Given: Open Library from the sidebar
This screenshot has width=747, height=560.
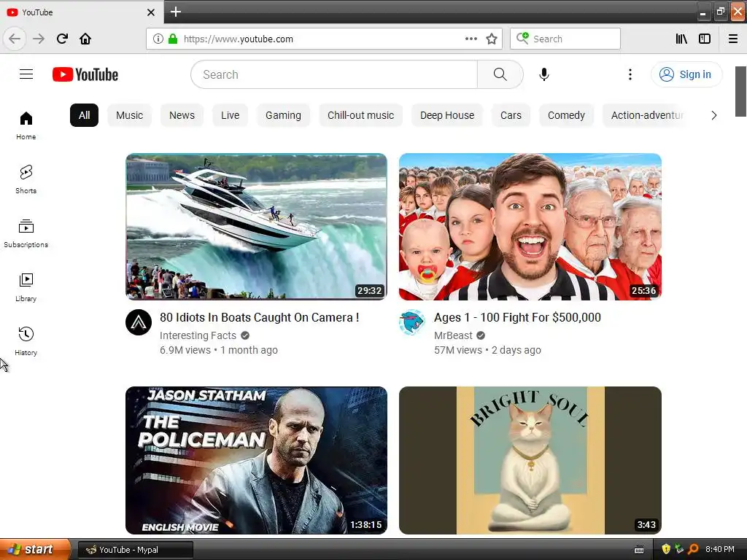Looking at the screenshot, I should click(x=26, y=287).
